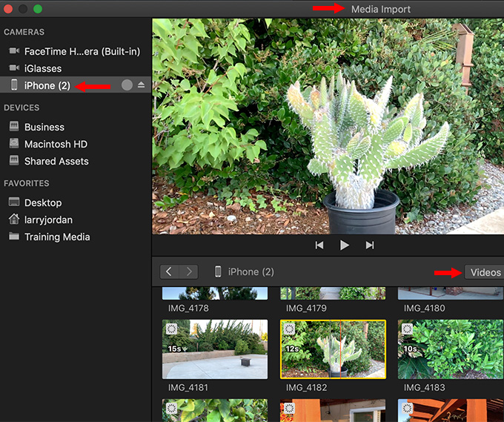
Task: Go back in browser history
Action: tap(170, 271)
